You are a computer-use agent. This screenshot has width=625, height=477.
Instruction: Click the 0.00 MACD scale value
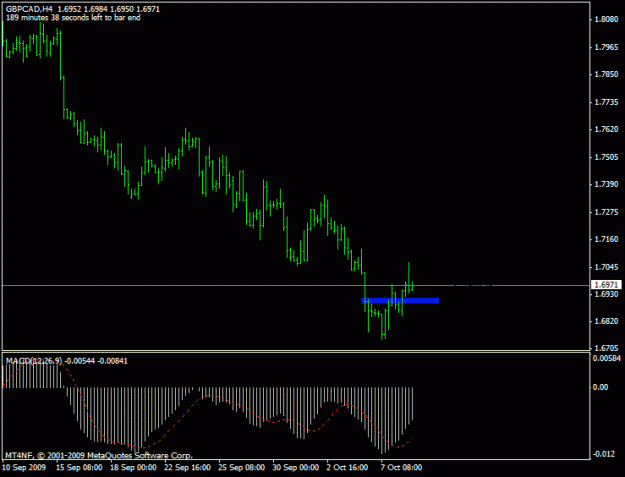pos(600,387)
